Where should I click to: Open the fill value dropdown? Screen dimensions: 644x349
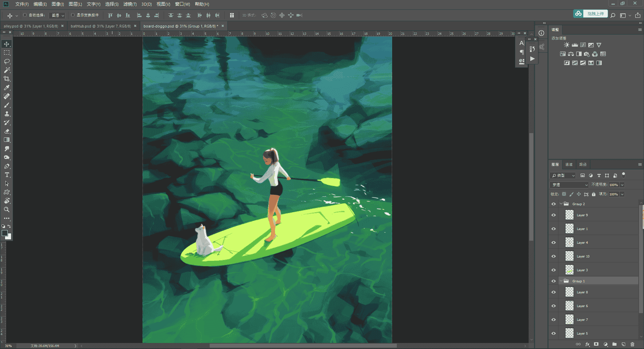click(622, 194)
